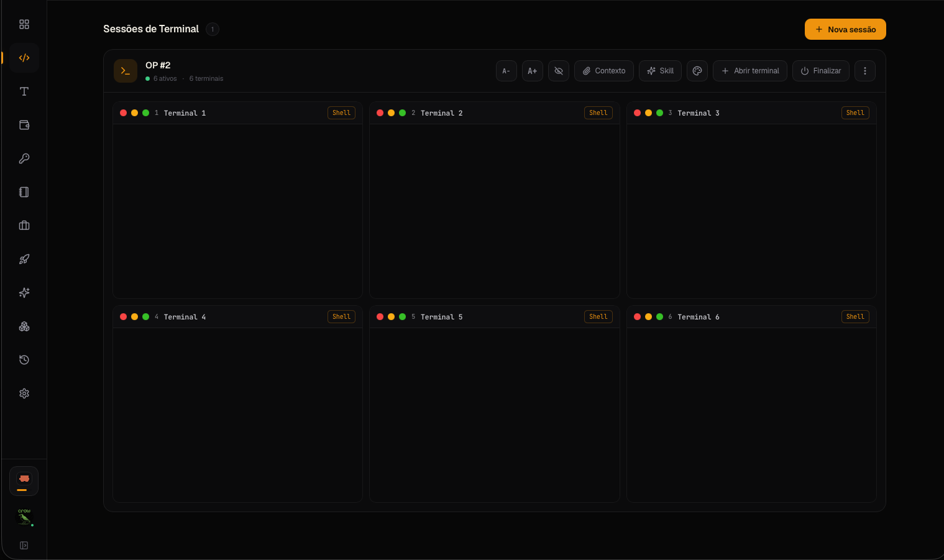The image size is (944, 560).
Task: Decrease font size with A- button
Action: (x=506, y=71)
